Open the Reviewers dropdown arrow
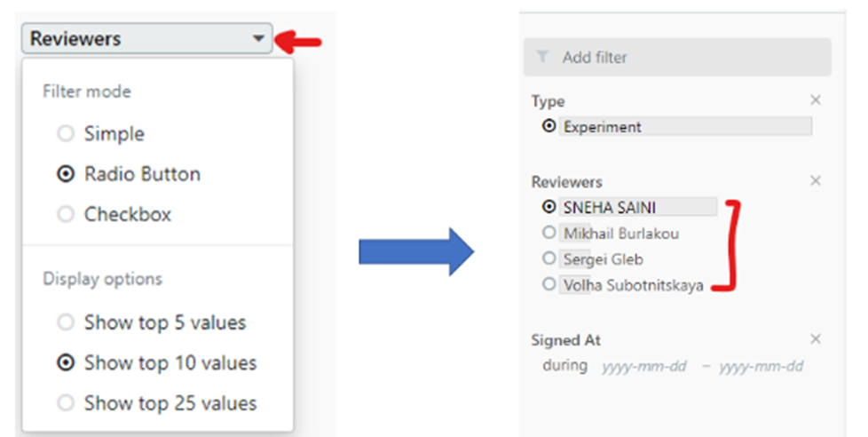 tap(258, 38)
